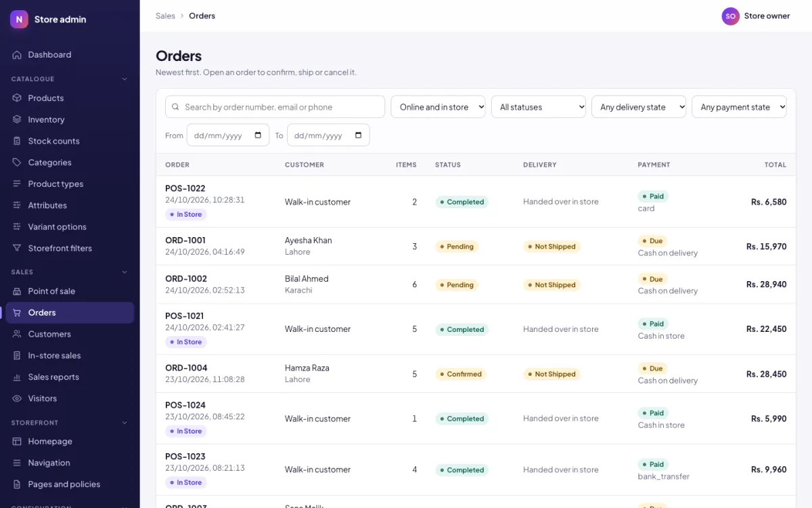Click Paid badge in POS-1024 row
Screen dimensions: 812x508
tap(653, 413)
